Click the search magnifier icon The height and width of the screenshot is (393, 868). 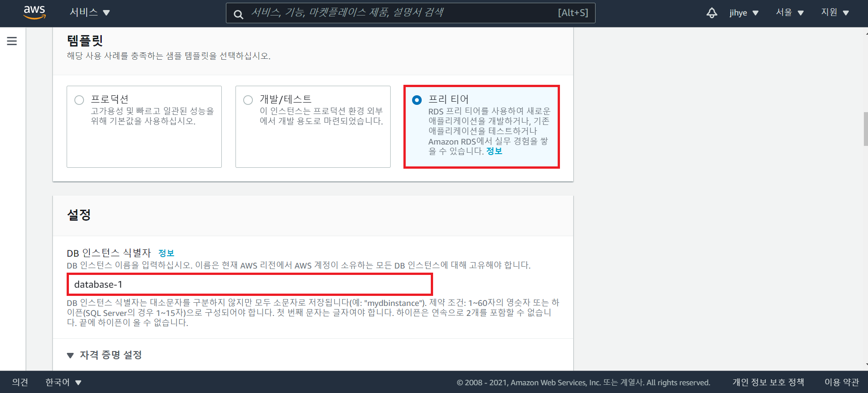[238, 14]
